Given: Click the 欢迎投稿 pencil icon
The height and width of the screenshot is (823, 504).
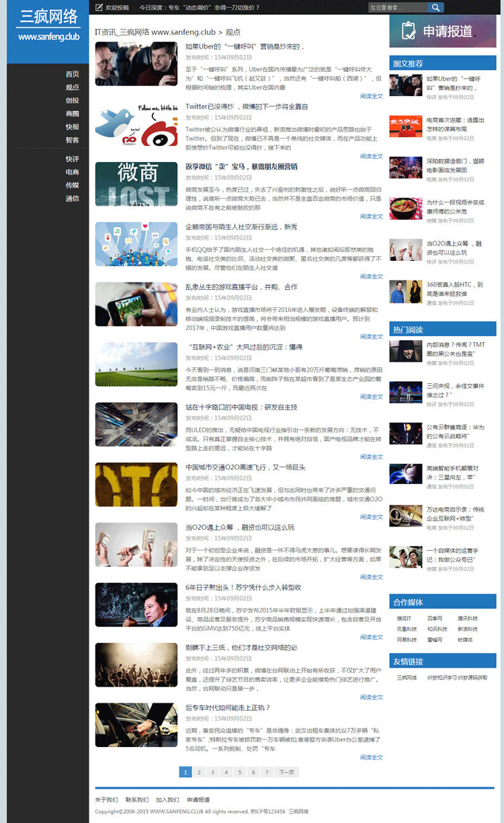Looking at the screenshot, I should tap(99, 7).
